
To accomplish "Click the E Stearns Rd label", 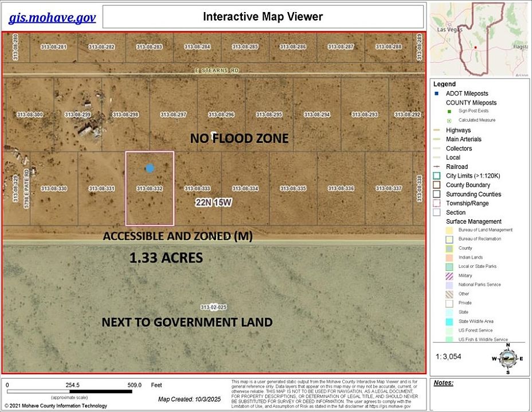I will click(x=217, y=69).
